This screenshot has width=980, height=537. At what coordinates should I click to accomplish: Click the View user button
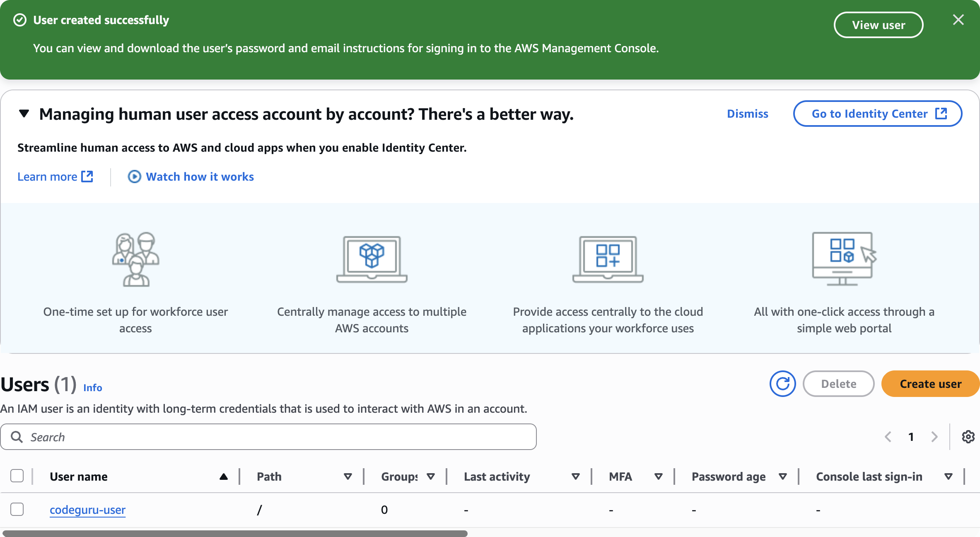coord(878,25)
